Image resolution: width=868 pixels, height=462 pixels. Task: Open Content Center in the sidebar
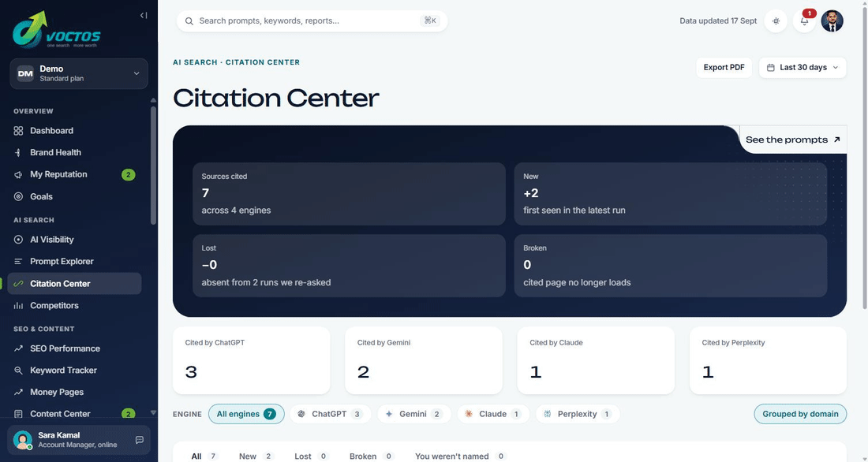tap(74, 414)
